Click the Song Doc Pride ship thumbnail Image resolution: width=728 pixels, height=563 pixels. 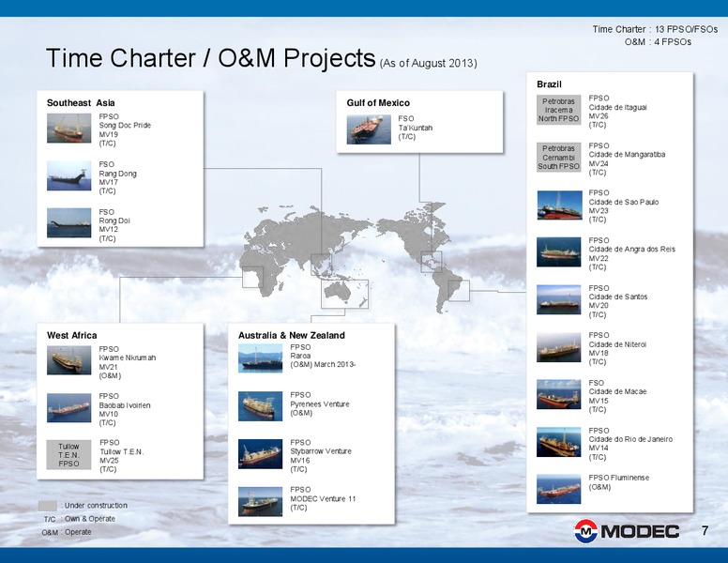(68, 128)
